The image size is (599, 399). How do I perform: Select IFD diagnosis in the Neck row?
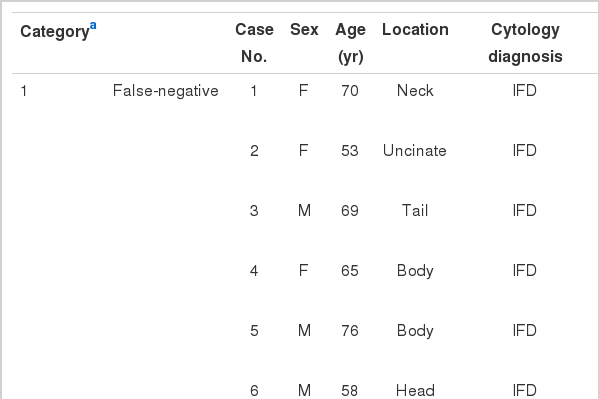coord(525,91)
